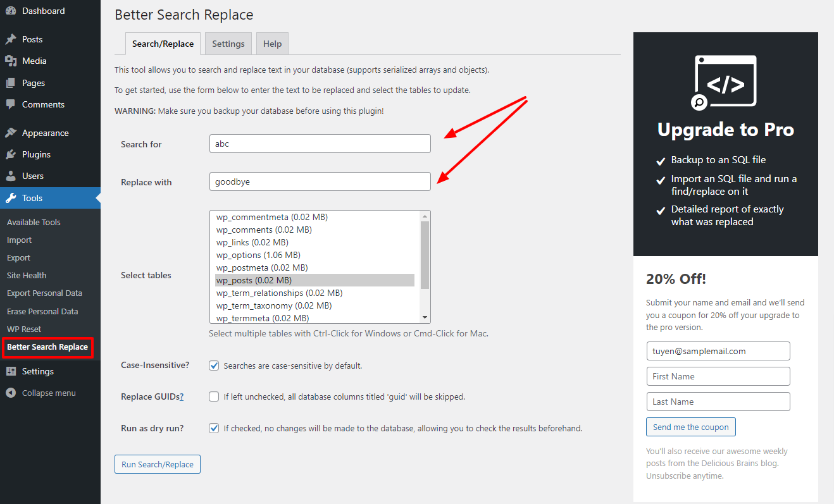Click the Send me the coupon button
The height and width of the screenshot is (504, 834).
(x=691, y=427)
